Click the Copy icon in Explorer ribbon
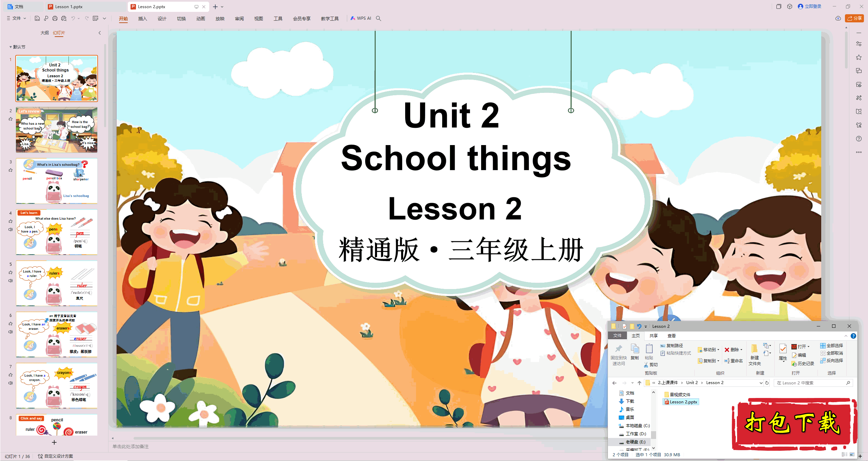The image size is (868, 461). pyautogui.click(x=635, y=352)
